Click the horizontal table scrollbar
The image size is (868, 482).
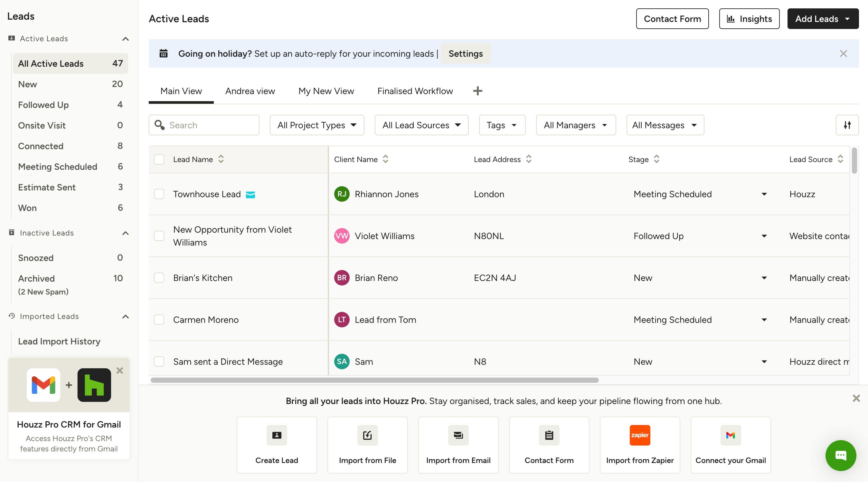[x=375, y=380]
